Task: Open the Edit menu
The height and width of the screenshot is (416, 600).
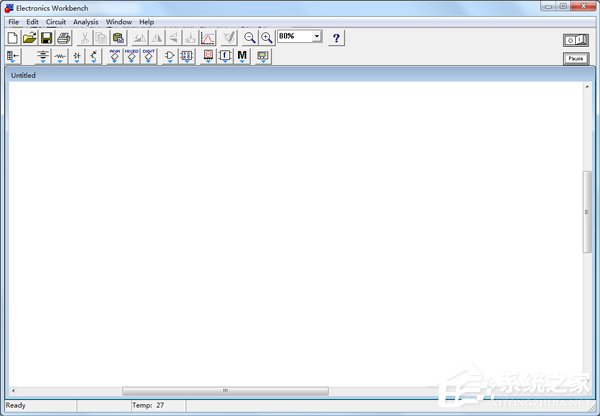Action: pyautogui.click(x=32, y=22)
